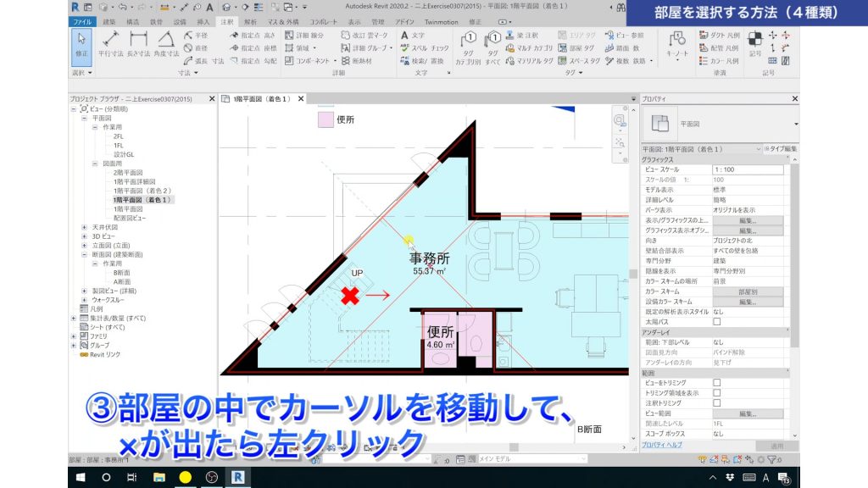Click the Revit icon on the Windows taskbar
The height and width of the screenshot is (488, 868).
[x=237, y=477]
